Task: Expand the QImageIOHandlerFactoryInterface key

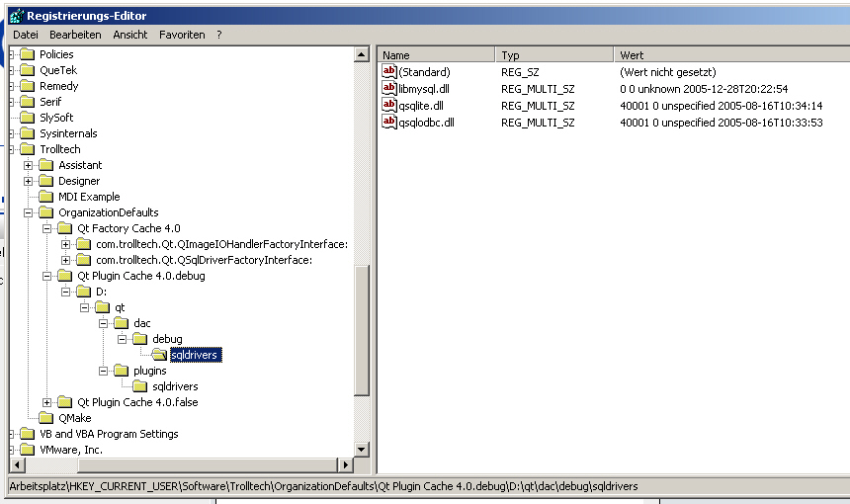Action: coord(65,244)
